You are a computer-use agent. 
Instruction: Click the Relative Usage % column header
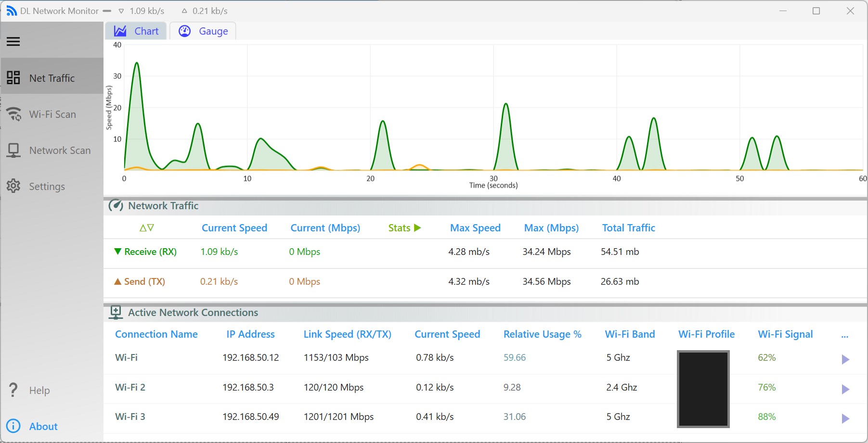543,334
